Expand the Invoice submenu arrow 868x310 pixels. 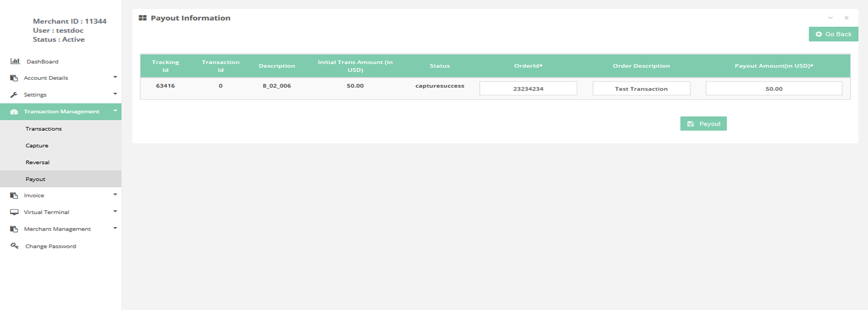click(115, 195)
